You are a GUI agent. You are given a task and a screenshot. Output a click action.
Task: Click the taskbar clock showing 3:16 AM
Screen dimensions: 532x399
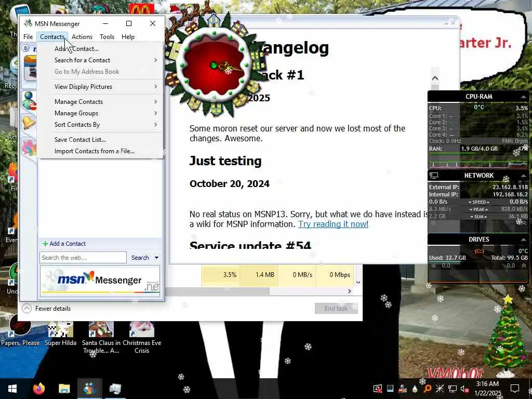tap(487, 389)
